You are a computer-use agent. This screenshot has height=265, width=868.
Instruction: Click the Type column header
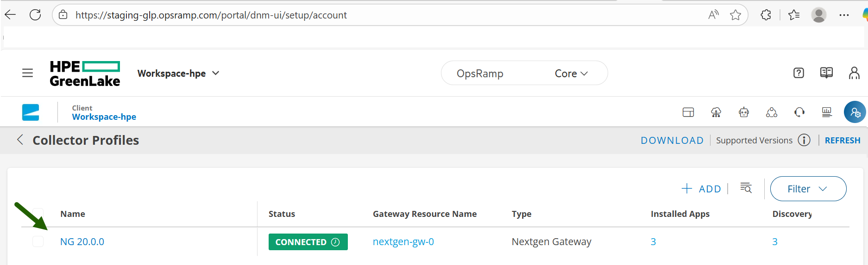point(522,214)
